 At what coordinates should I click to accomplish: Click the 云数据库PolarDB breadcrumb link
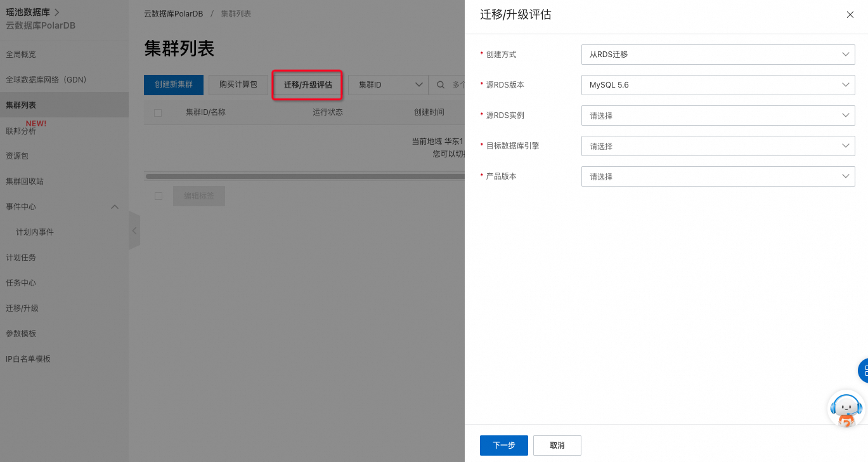click(173, 13)
